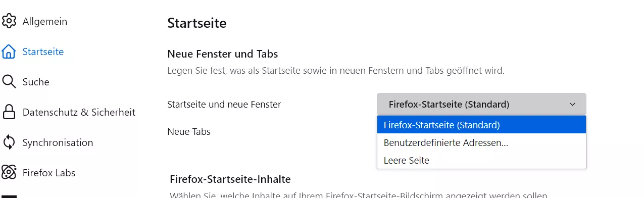The image size is (644, 198).
Task: Click the Datenschutz padlock icon
Action: point(9,112)
